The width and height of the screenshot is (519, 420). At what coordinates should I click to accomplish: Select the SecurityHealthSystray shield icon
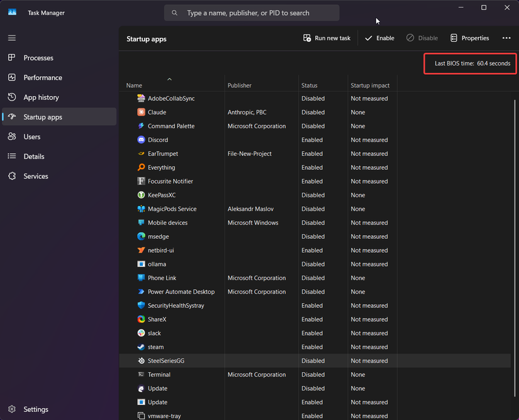(x=142, y=306)
